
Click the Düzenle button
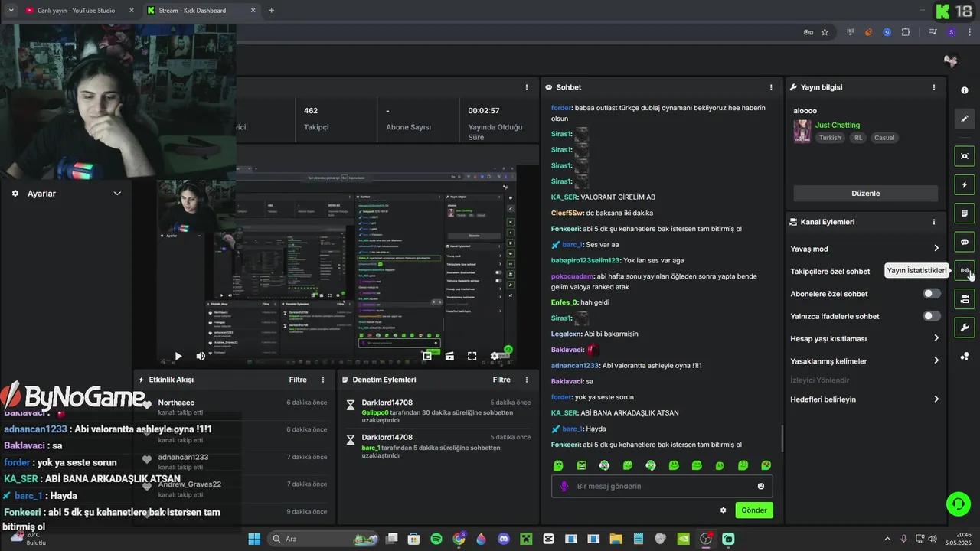click(865, 194)
